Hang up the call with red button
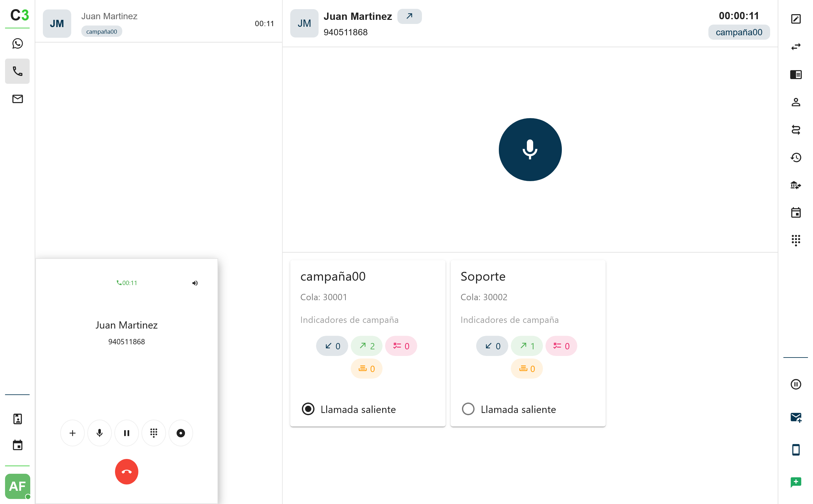 coord(126,471)
